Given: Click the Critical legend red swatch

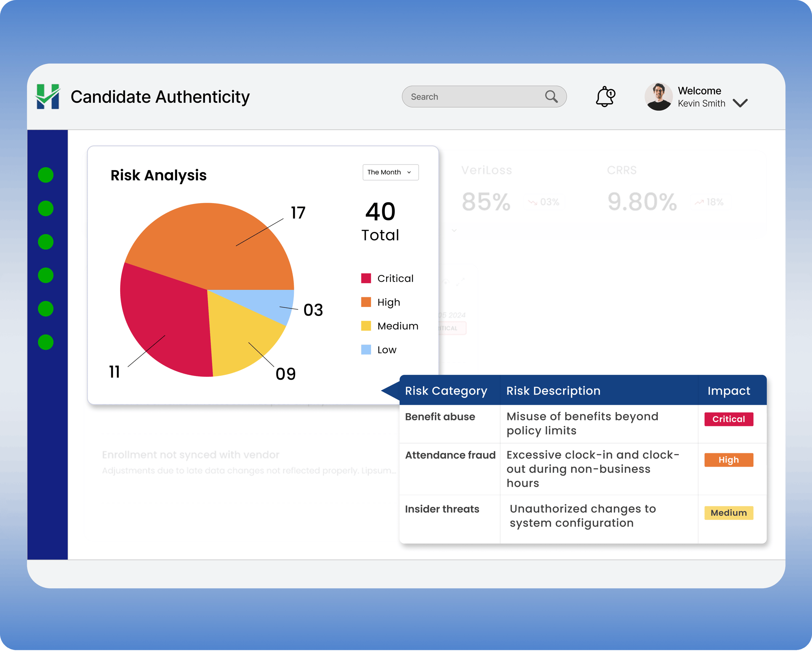Looking at the screenshot, I should click(366, 278).
